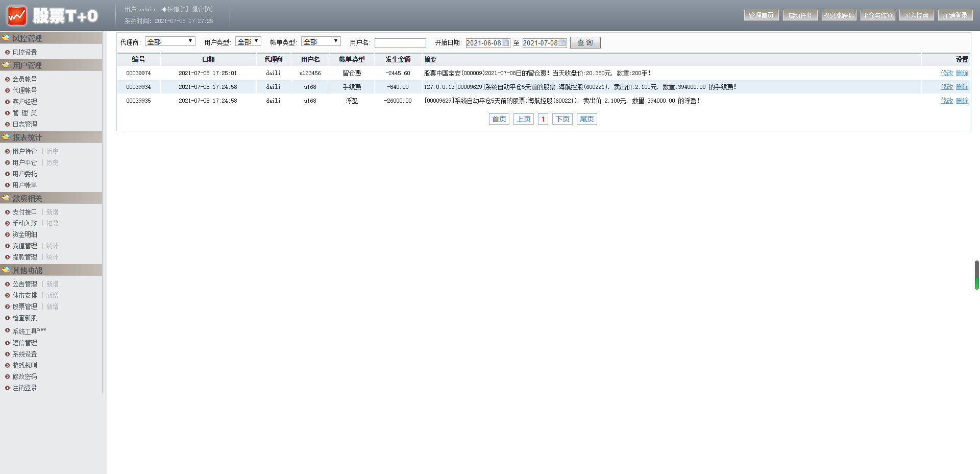The height and width of the screenshot is (474, 980).
Task: Collapse the 款项相关 section header
Action: [x=51, y=198]
